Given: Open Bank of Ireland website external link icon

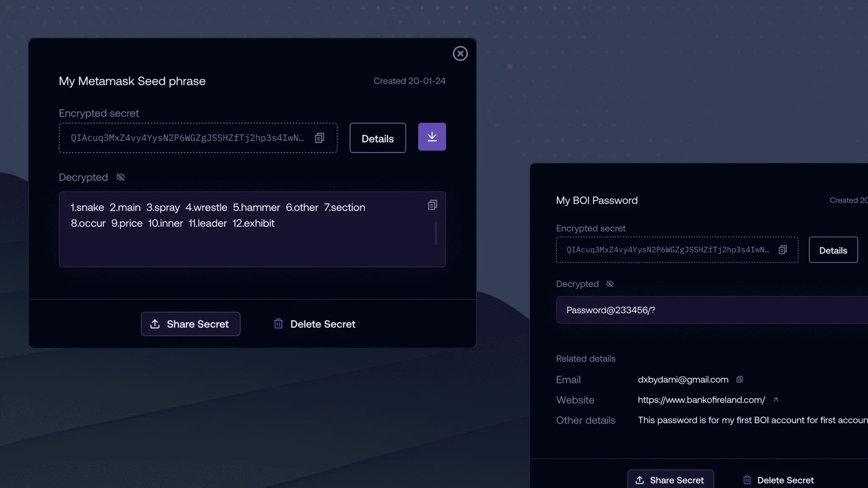Looking at the screenshot, I should (x=776, y=399).
